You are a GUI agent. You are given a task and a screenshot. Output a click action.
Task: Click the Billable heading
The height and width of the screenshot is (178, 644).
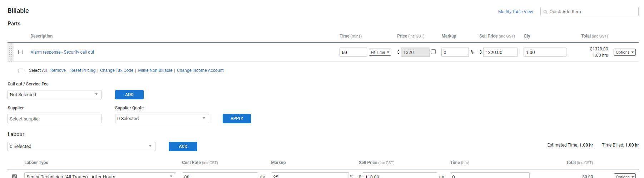(x=18, y=11)
